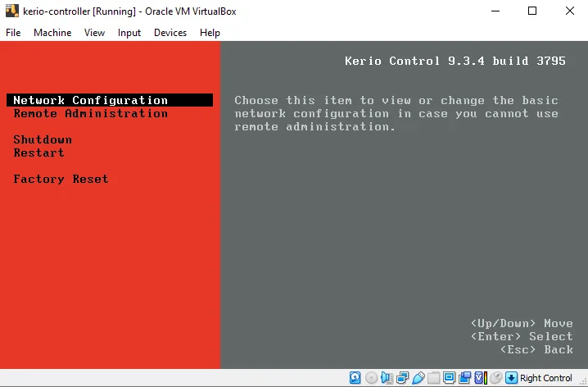This screenshot has height=387, width=588.
Task: Open the View menu
Action: click(x=94, y=33)
